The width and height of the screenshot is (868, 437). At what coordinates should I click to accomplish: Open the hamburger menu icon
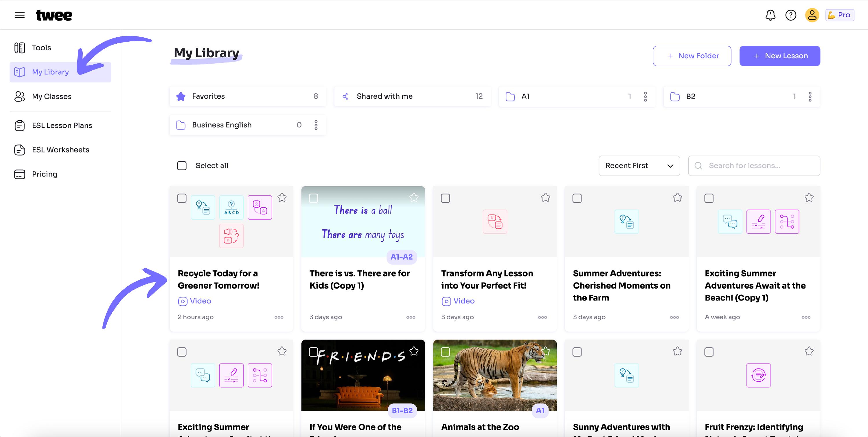(20, 15)
